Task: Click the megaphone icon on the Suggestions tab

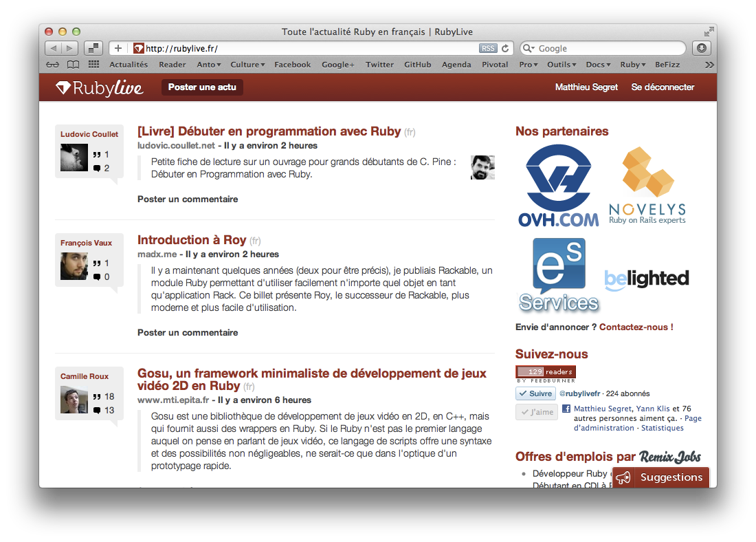Action: tap(623, 477)
